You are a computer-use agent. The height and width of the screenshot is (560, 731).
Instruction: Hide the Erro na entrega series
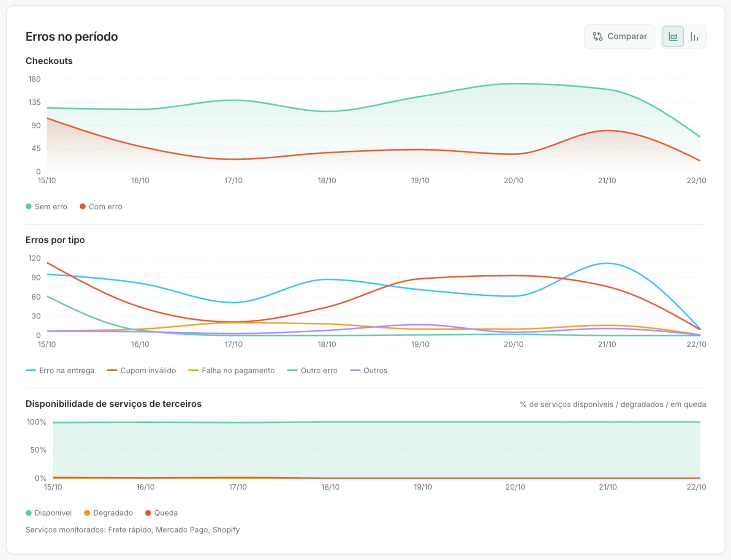tap(60, 370)
